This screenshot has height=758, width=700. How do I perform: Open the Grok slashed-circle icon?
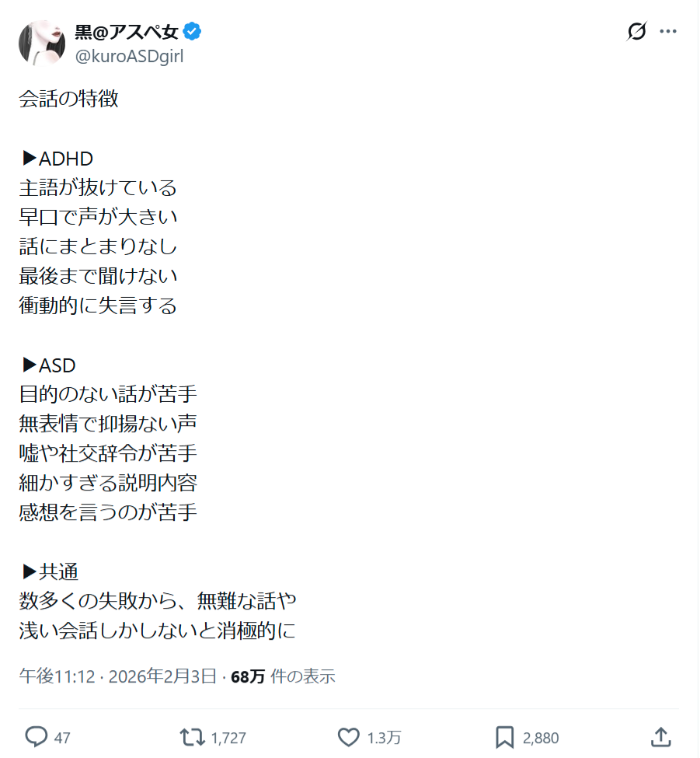click(x=636, y=31)
